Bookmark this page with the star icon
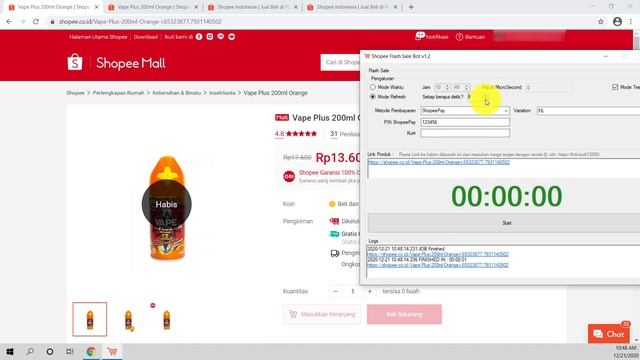Viewport: 640px width, 360px height. [601, 22]
